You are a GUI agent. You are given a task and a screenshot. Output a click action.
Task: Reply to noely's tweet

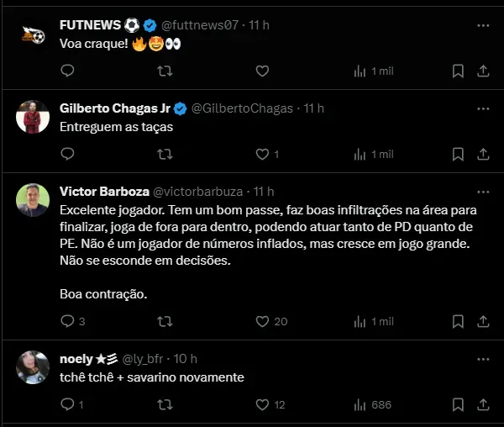click(x=68, y=404)
